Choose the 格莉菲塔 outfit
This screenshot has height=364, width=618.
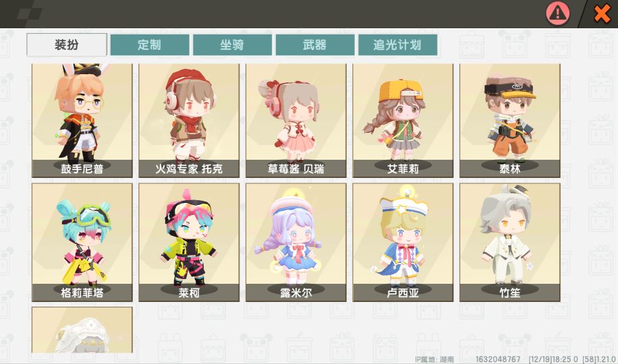tap(82, 242)
